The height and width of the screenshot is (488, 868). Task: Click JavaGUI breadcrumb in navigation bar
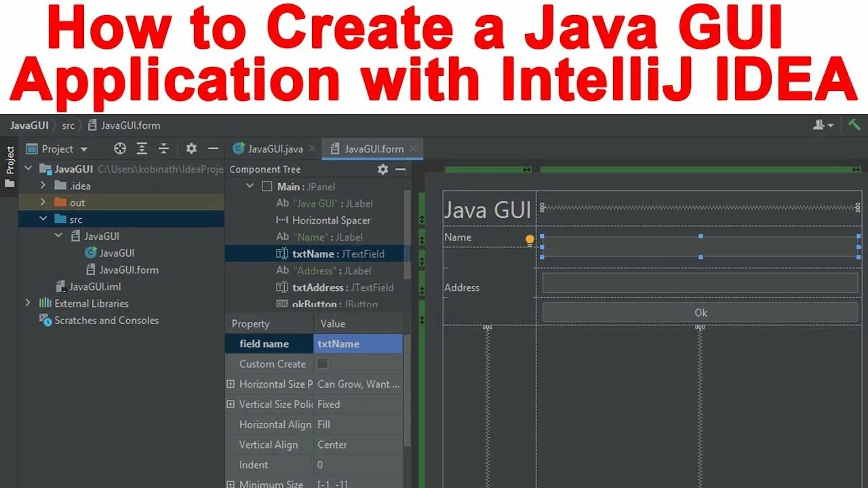coord(29,125)
